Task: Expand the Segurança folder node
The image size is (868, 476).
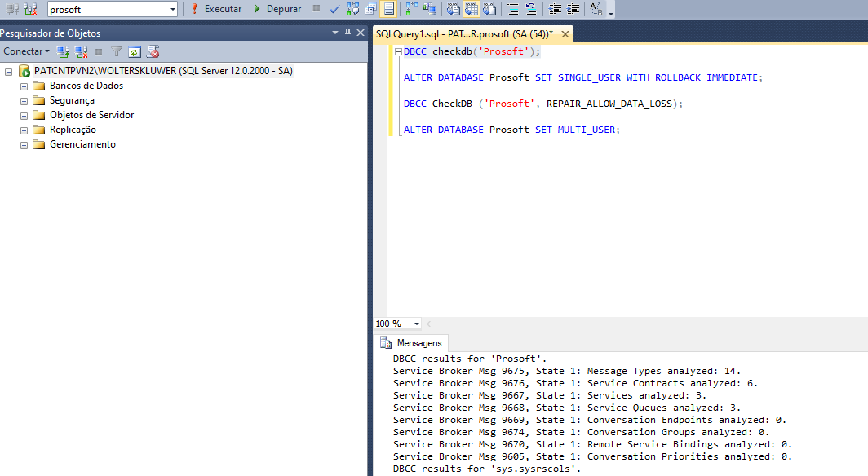Action: (x=24, y=101)
